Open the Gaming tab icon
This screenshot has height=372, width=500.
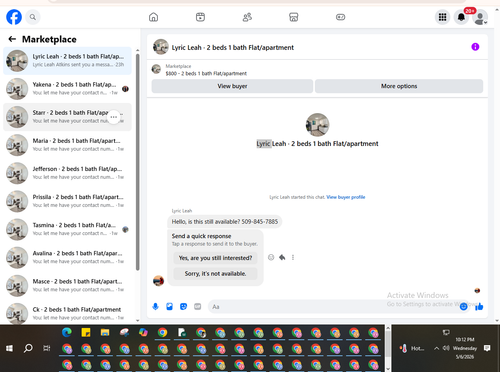pyautogui.click(x=340, y=17)
